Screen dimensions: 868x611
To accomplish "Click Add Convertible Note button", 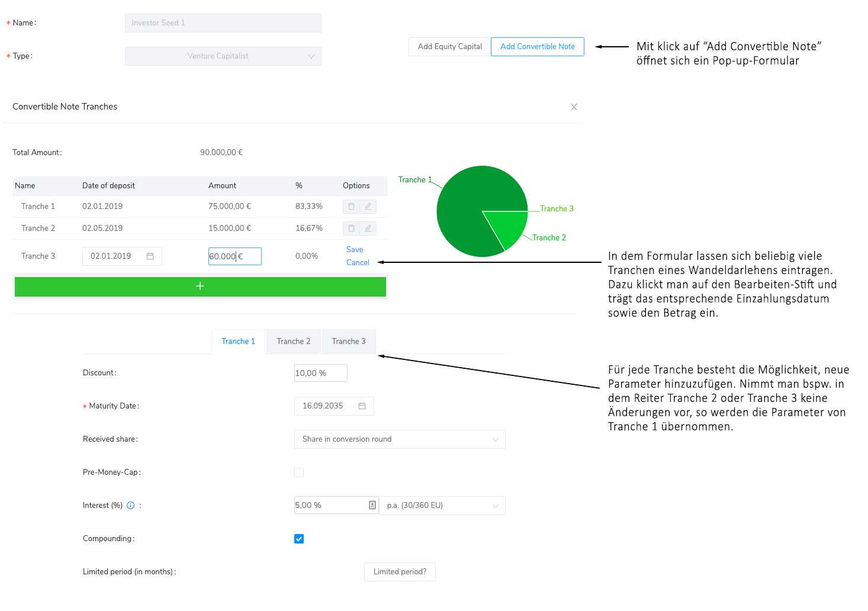I will point(538,47).
